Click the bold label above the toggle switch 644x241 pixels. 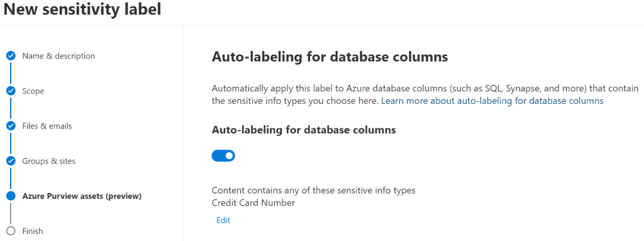[304, 130]
